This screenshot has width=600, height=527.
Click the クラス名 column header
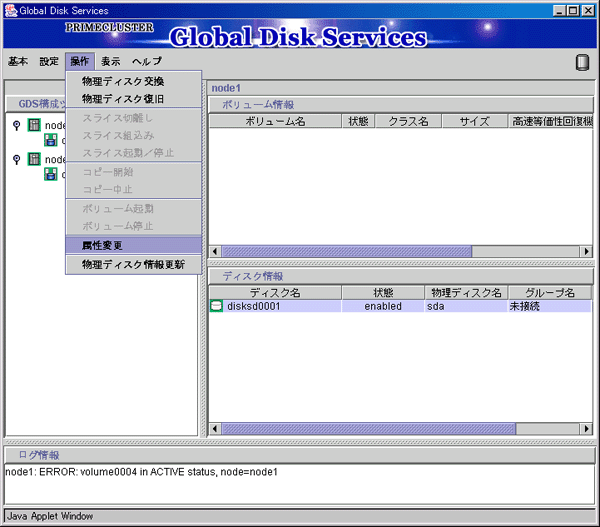tap(408, 121)
